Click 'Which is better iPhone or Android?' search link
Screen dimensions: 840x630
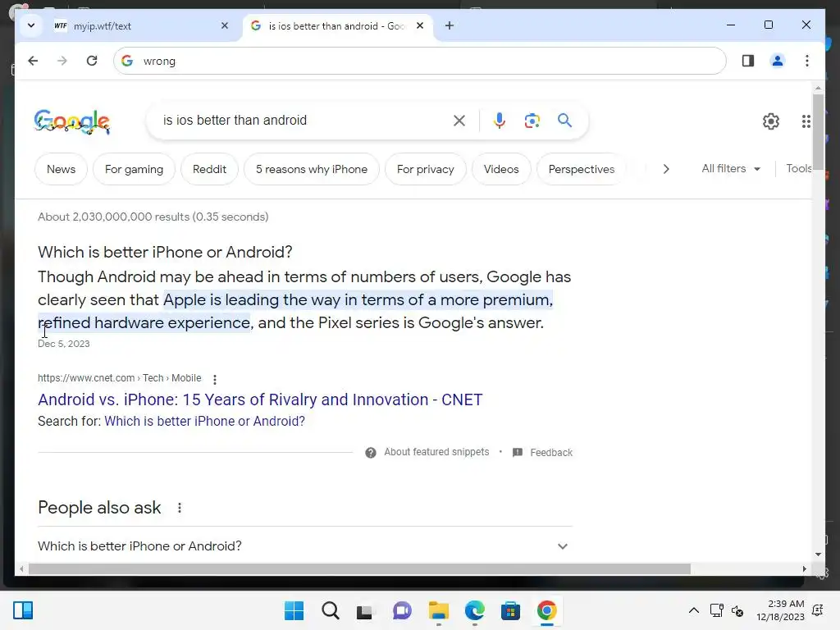[204, 421]
